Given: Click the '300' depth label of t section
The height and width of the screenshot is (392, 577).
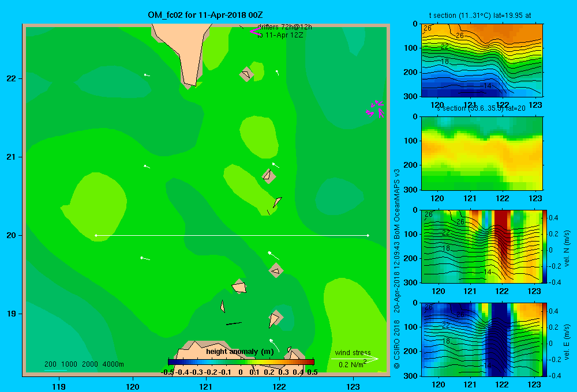Looking at the screenshot, I should click(x=411, y=96).
